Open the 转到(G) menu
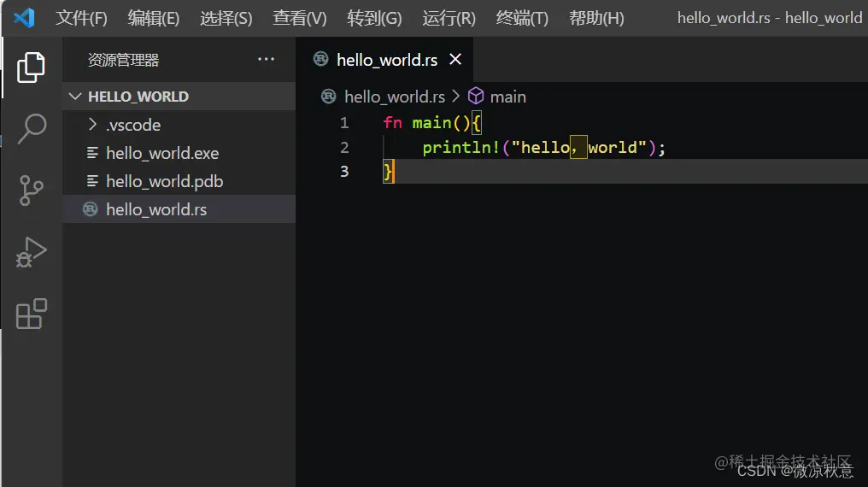This screenshot has height=487, width=868. click(x=374, y=18)
